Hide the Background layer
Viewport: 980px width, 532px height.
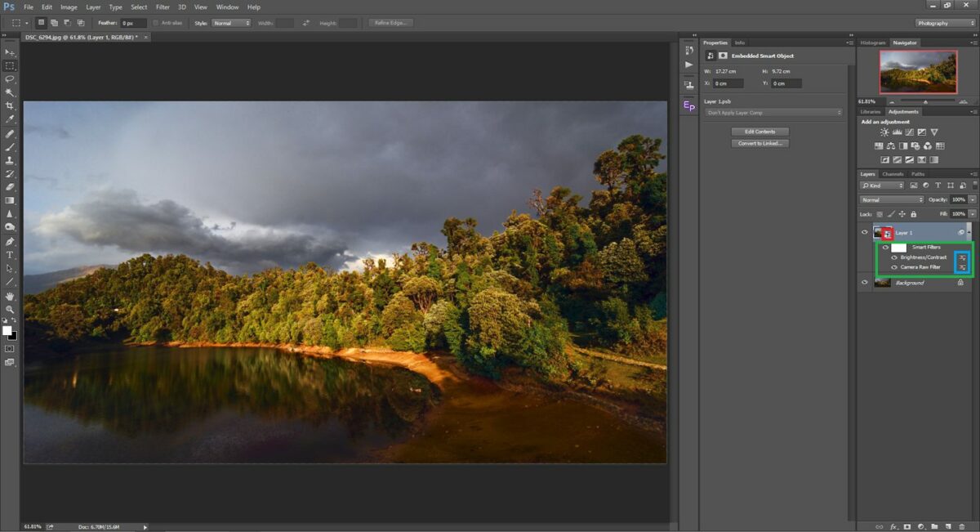pos(863,282)
